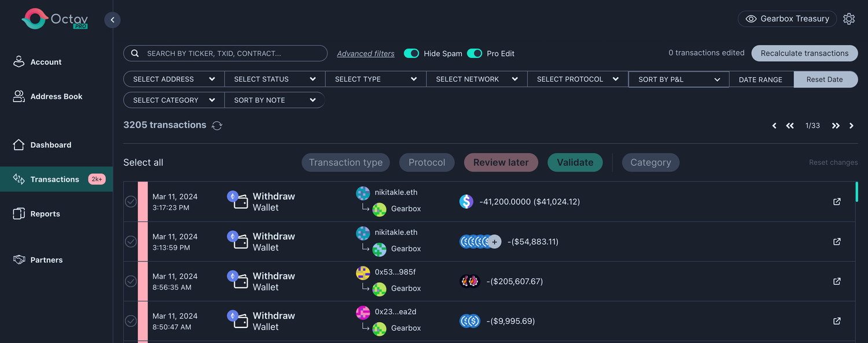Click the Octav Pro logo
This screenshot has width=868, height=343.
tap(55, 19)
